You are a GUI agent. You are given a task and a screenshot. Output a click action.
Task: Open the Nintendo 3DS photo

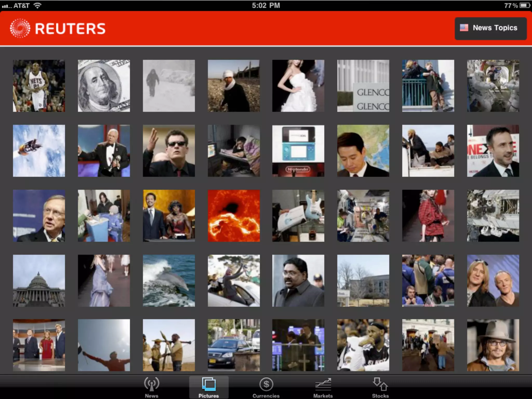(298, 151)
